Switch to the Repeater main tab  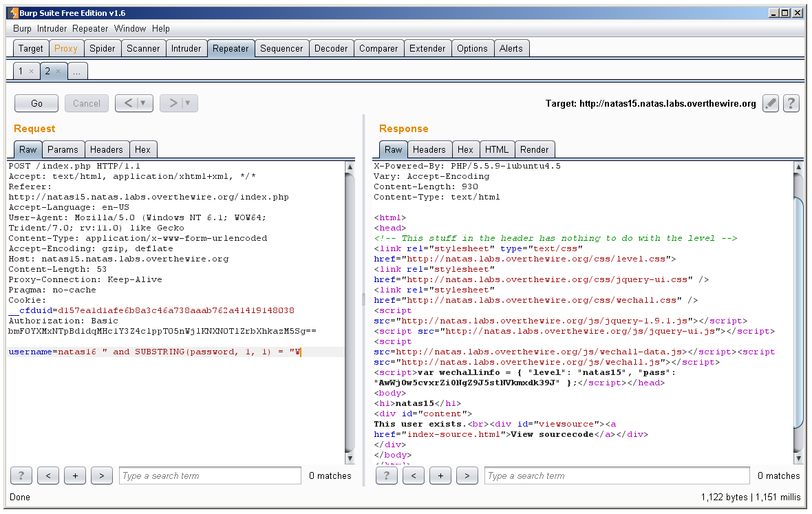pyautogui.click(x=231, y=48)
